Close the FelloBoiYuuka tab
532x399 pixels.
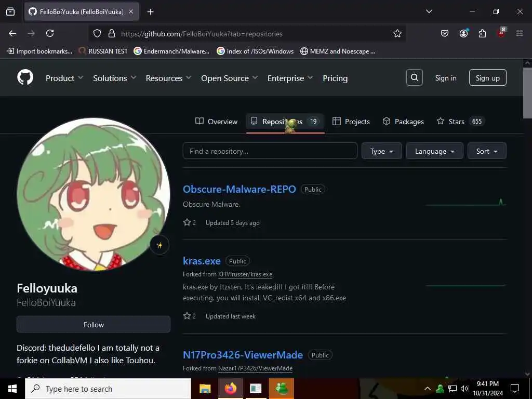pyautogui.click(x=131, y=11)
